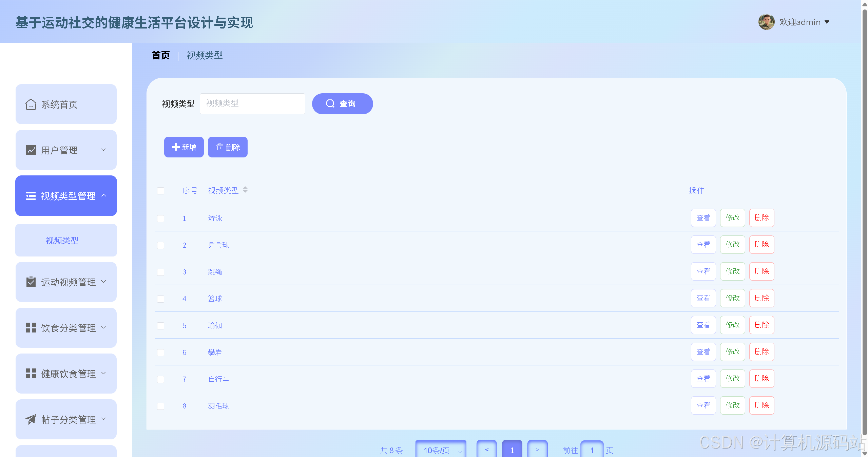Focus the 前往 page number input

point(592,449)
